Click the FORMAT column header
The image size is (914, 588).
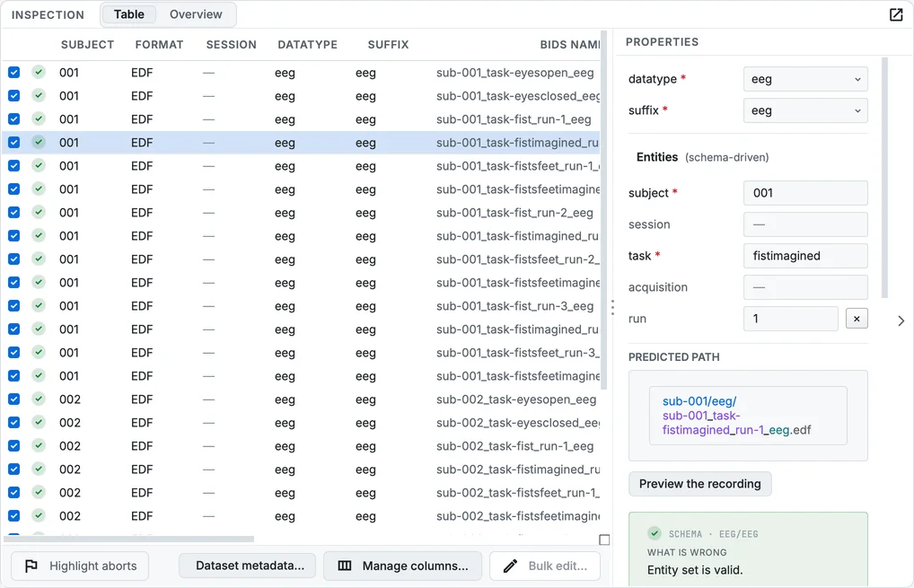pos(159,45)
